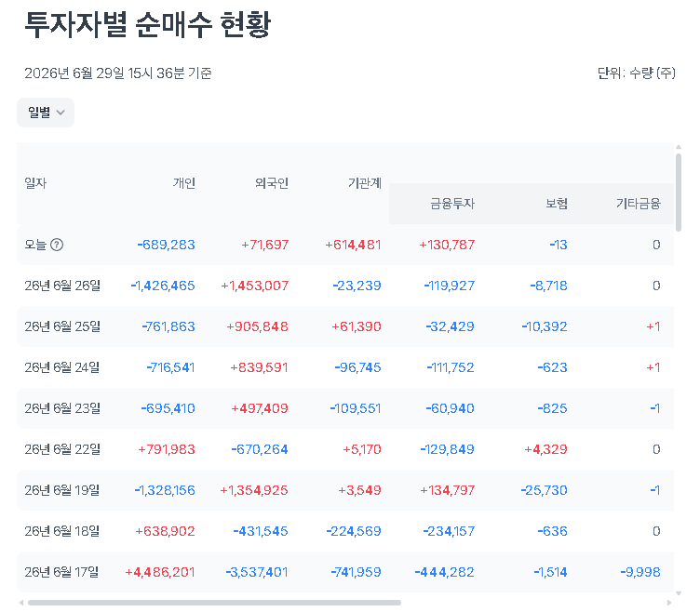Click foreign net buy value +1,453,007
This screenshot has width=700, height=612.
[x=255, y=286]
